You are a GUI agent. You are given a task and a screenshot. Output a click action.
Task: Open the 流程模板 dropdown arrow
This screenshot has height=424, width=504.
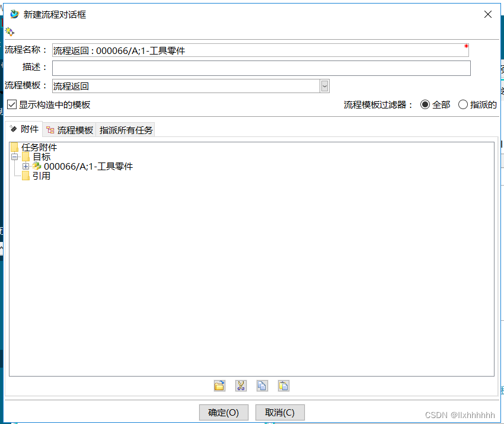(325, 86)
